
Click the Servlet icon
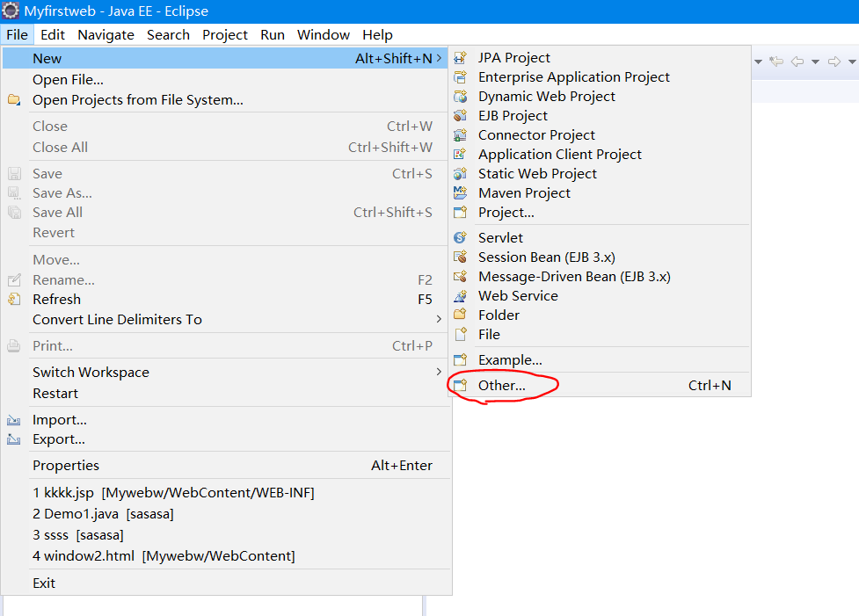460,237
